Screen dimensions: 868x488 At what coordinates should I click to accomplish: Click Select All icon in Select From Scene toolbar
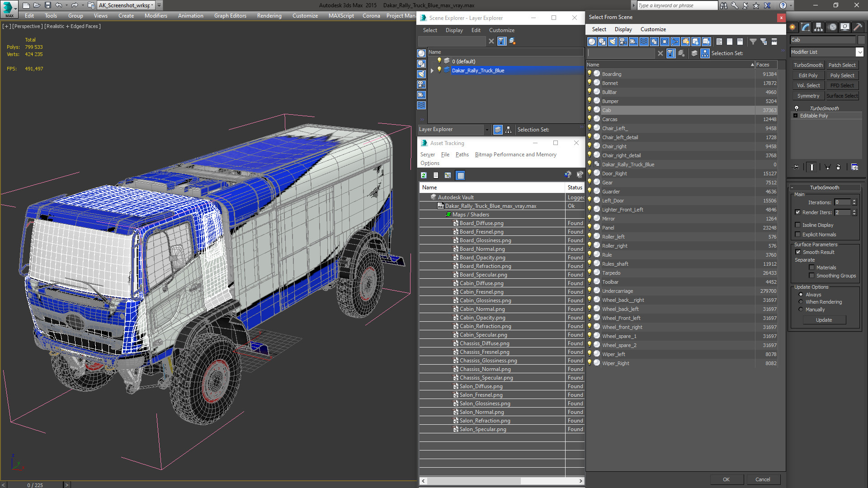point(719,42)
